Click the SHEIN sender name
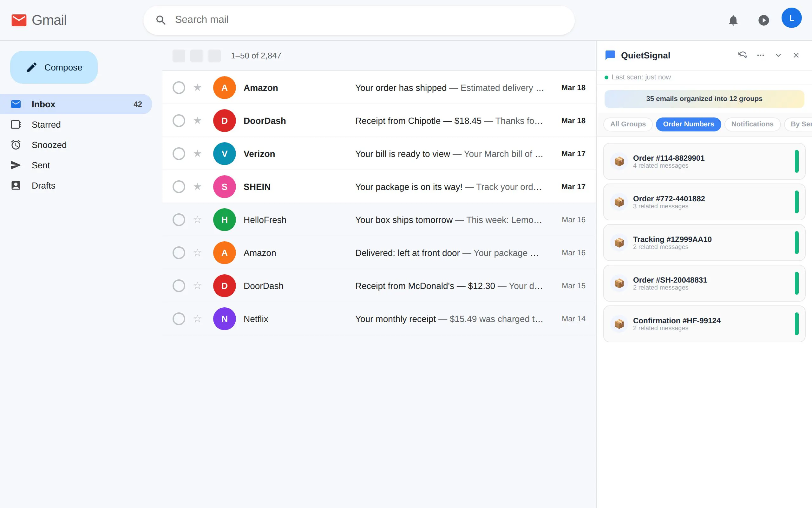This screenshot has height=508, width=812. 257,187
